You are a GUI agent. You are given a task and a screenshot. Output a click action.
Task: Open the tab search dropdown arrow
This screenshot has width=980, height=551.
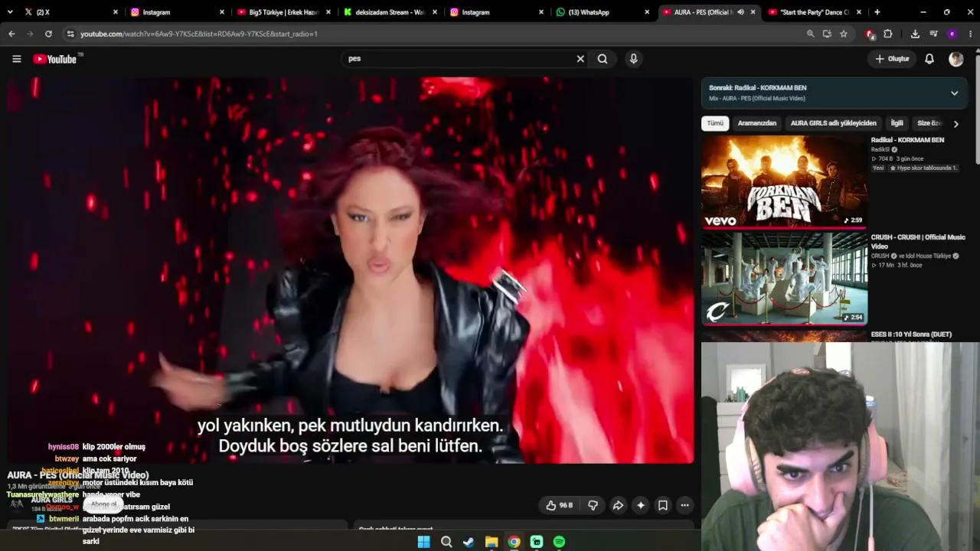pyautogui.click(x=10, y=12)
